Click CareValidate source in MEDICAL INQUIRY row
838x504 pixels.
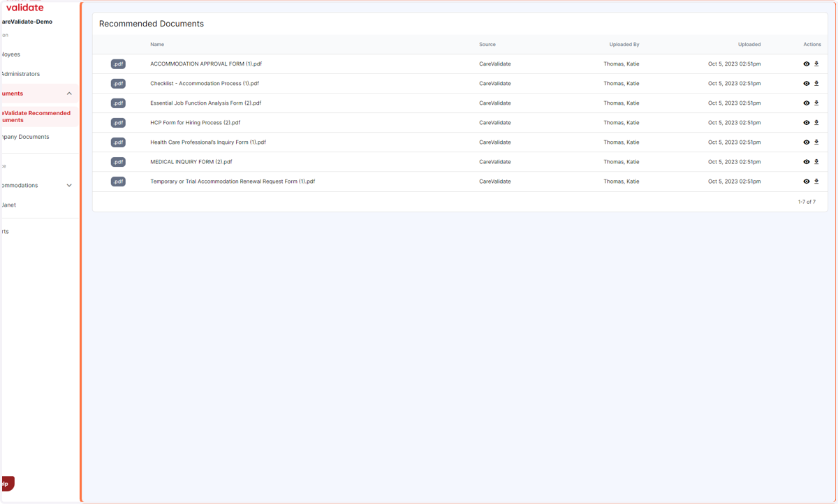[495, 162]
